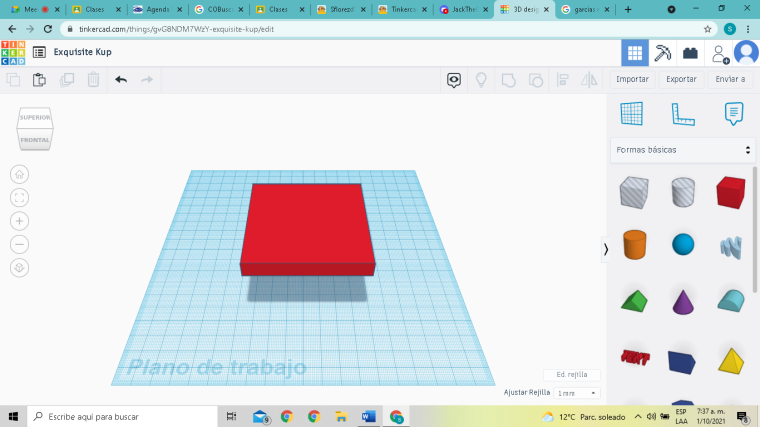Screen dimensions: 760x427
Task: Switch to the Agenda browser tab
Action: click(157, 9)
